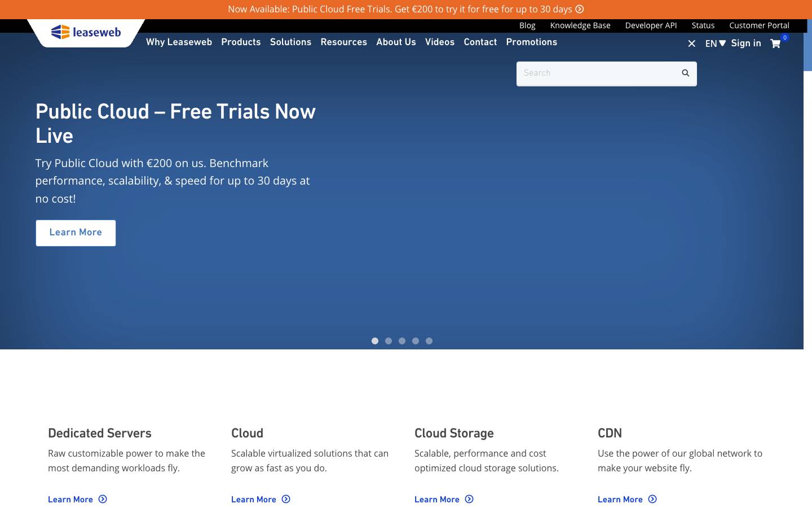This screenshot has width=812, height=508.
Task: Click Learn More under CDN
Action: [x=620, y=500]
